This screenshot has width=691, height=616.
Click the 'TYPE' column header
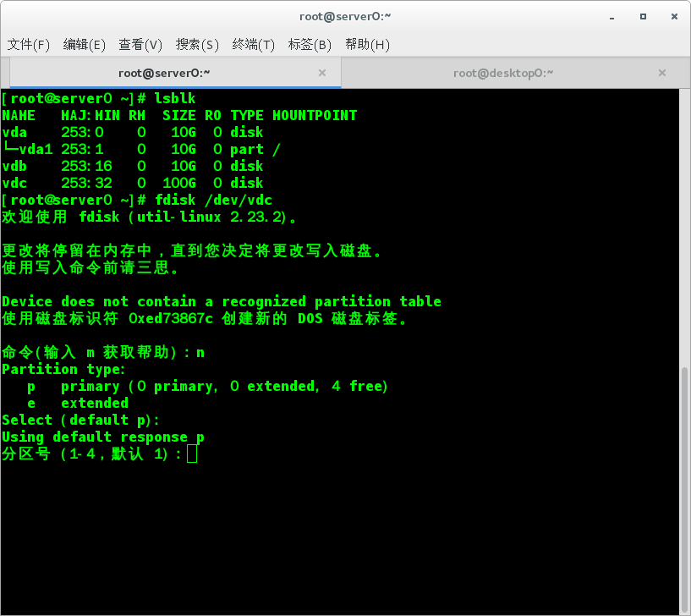coord(247,115)
